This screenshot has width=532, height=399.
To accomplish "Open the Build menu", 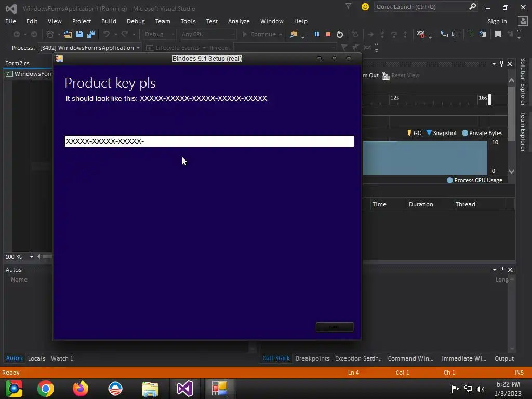I will [109, 21].
